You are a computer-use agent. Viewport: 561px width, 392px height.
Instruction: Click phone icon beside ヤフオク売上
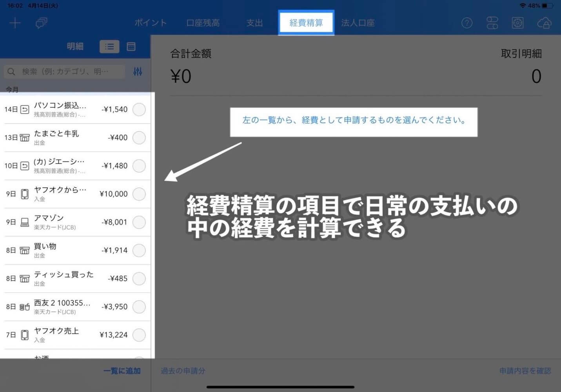coord(25,335)
